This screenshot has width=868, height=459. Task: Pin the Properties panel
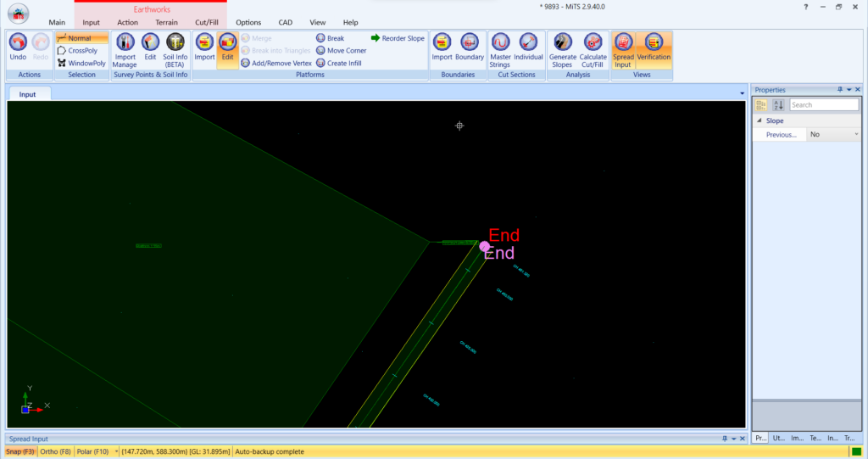(x=840, y=89)
